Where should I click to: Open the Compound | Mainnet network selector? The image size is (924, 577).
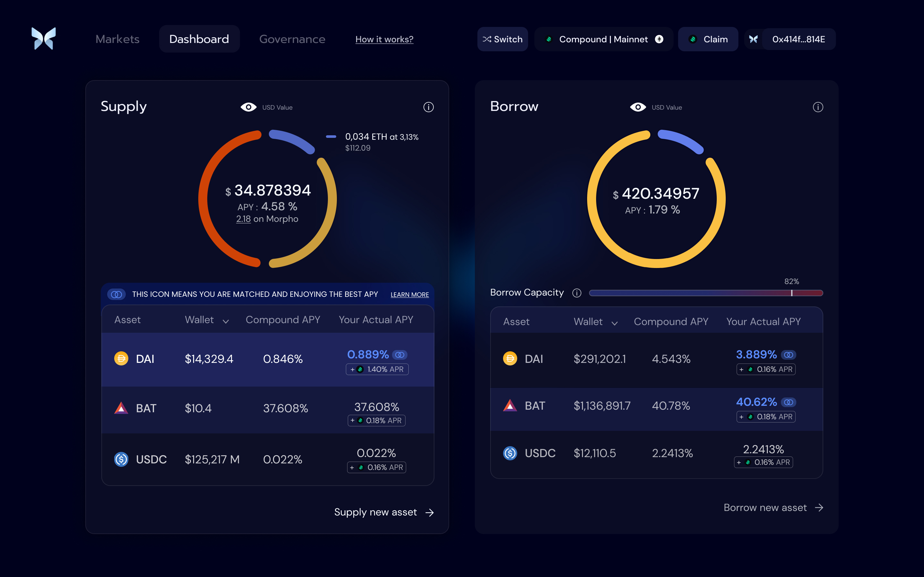tap(604, 39)
